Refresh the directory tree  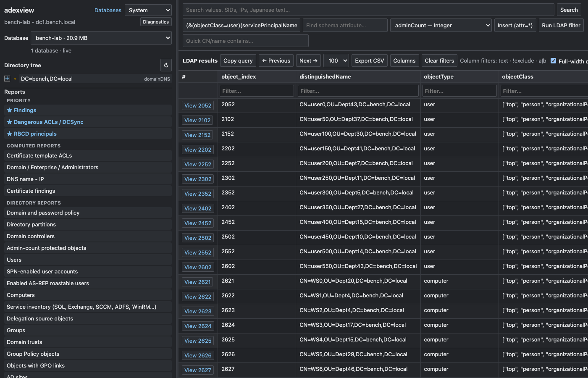(166, 65)
